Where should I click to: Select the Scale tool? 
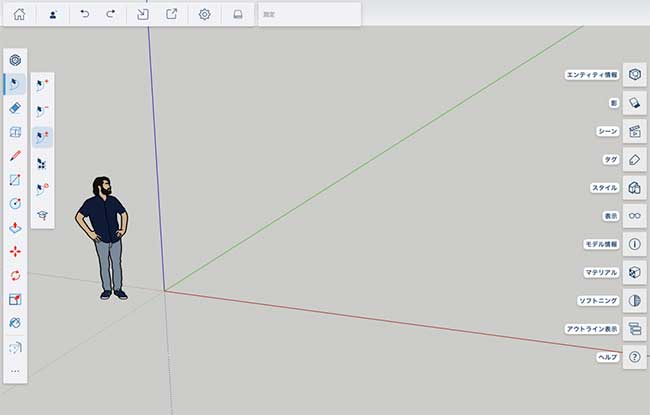click(x=15, y=299)
